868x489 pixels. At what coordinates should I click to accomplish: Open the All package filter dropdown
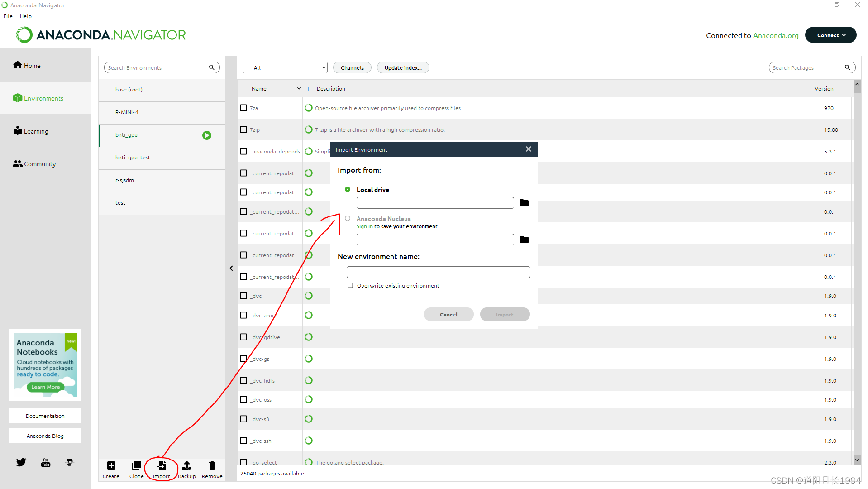click(x=285, y=67)
